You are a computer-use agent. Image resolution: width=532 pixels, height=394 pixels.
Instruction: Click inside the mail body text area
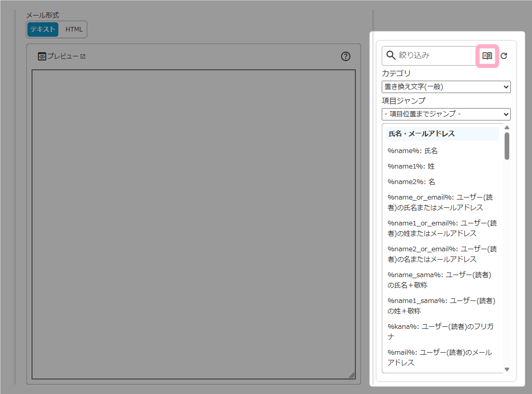click(194, 224)
